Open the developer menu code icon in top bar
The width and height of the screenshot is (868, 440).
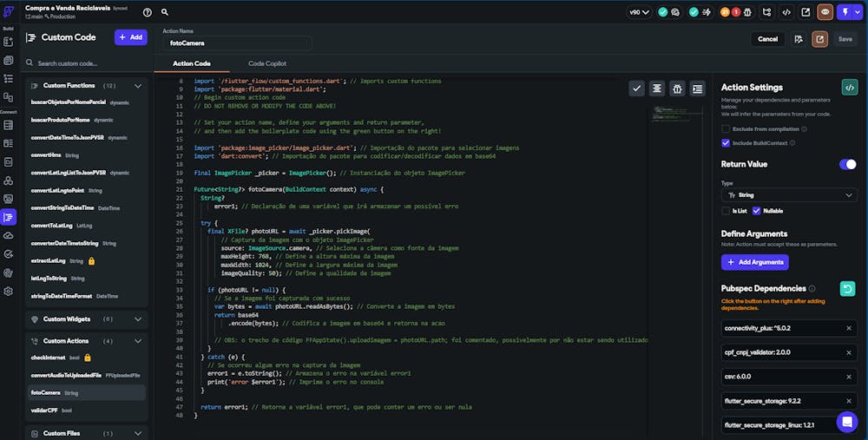[x=786, y=12]
